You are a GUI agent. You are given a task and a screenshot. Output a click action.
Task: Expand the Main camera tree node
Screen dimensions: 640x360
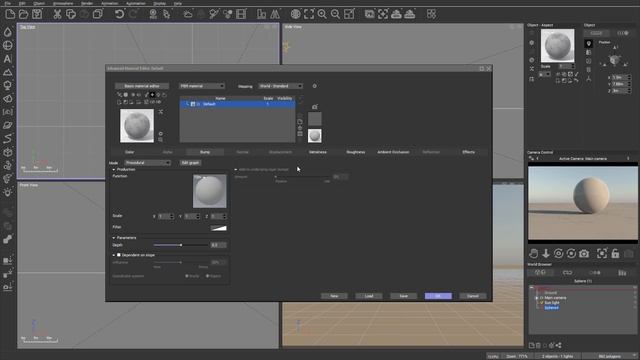[537, 298]
